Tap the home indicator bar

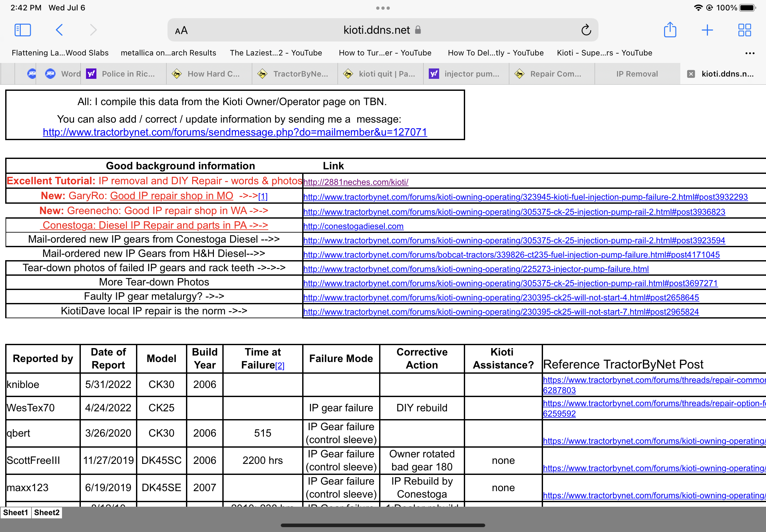pyautogui.click(x=383, y=525)
